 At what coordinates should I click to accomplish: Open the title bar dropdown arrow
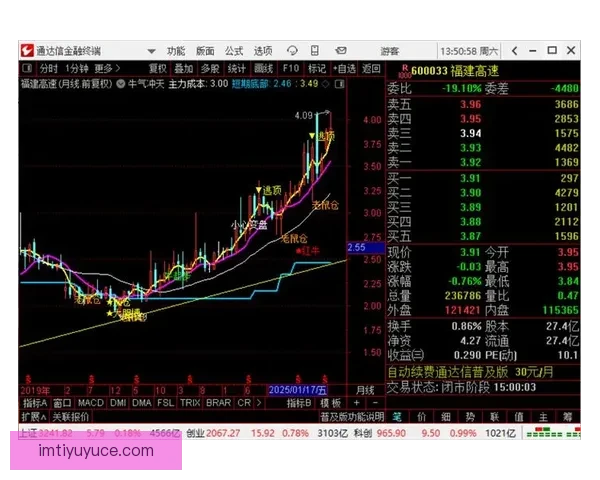(152, 51)
